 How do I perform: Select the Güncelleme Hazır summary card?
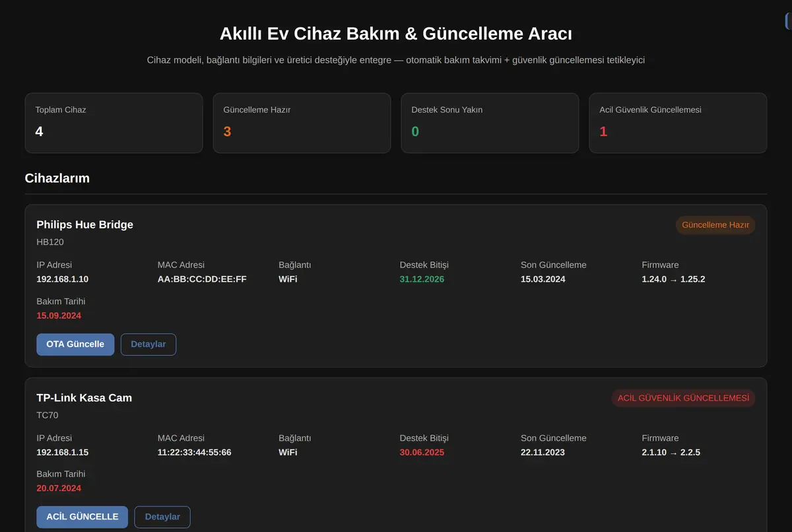[x=302, y=123]
